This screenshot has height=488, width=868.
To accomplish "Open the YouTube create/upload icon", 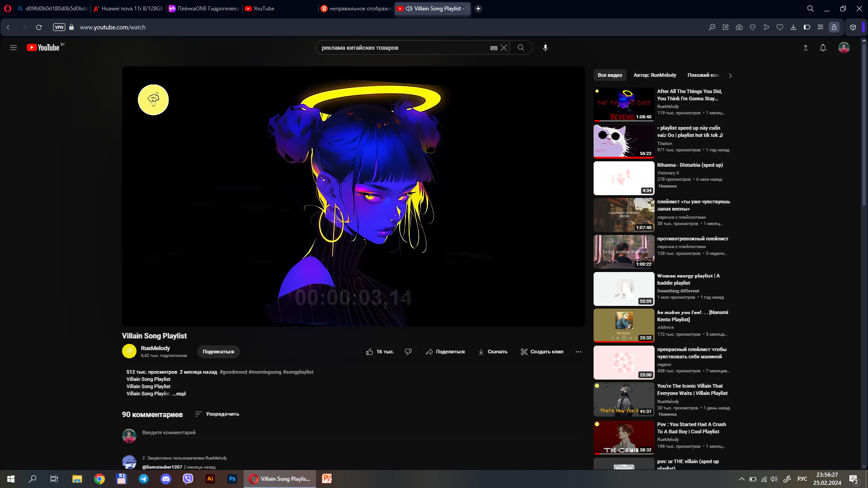I will point(805,47).
